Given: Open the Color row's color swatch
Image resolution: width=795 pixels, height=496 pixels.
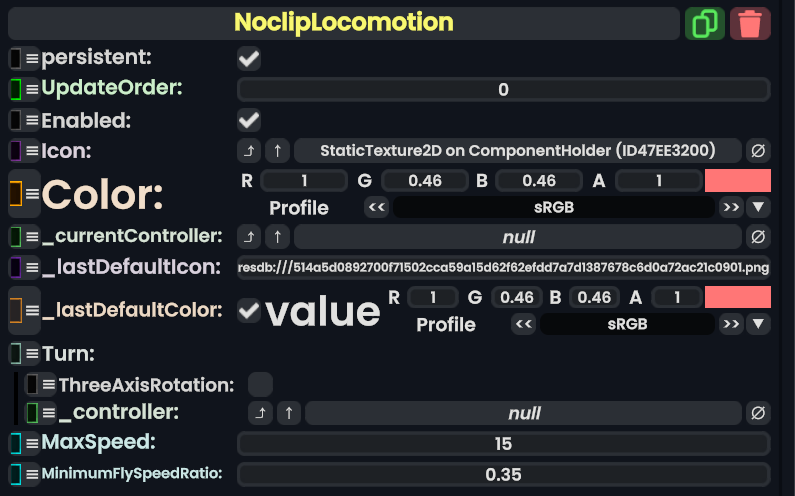Looking at the screenshot, I should click(738, 181).
